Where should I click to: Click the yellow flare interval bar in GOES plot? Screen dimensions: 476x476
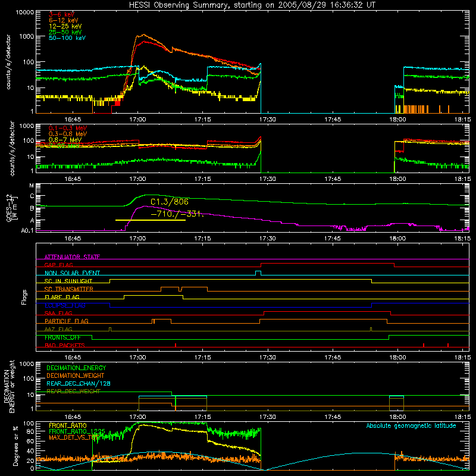point(151,220)
